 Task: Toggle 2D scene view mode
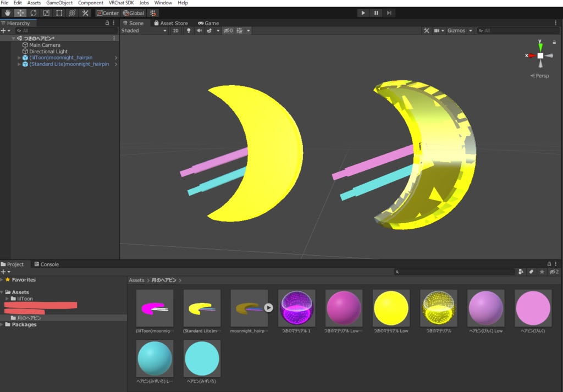click(x=175, y=30)
